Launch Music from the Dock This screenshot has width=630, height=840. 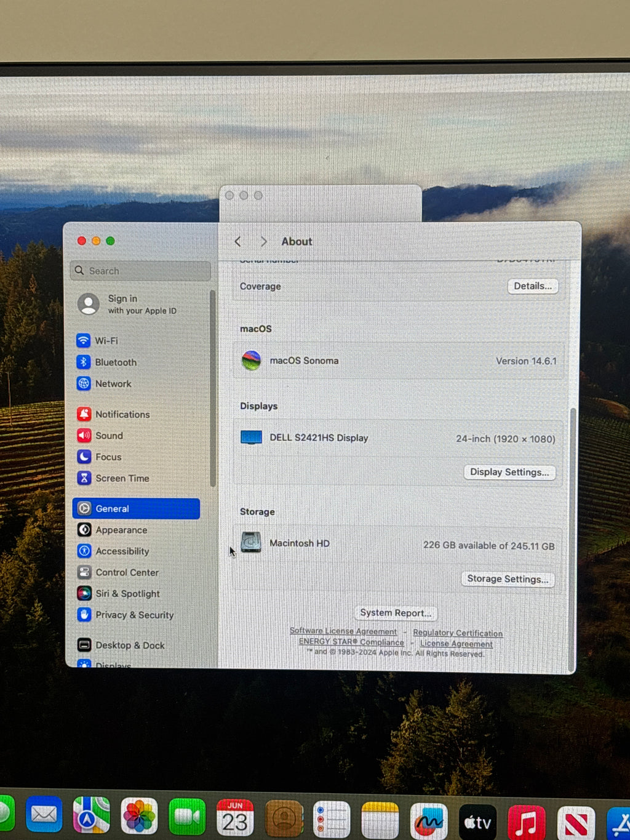[x=526, y=823]
